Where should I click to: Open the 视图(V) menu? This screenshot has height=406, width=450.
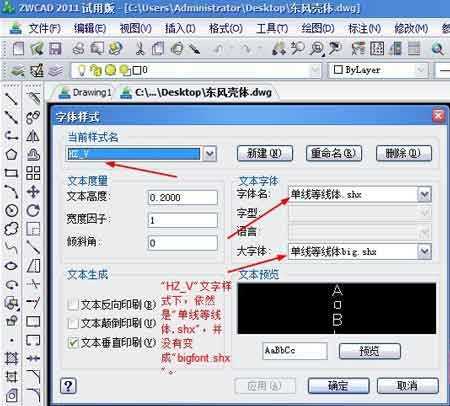pyautogui.click(x=135, y=29)
